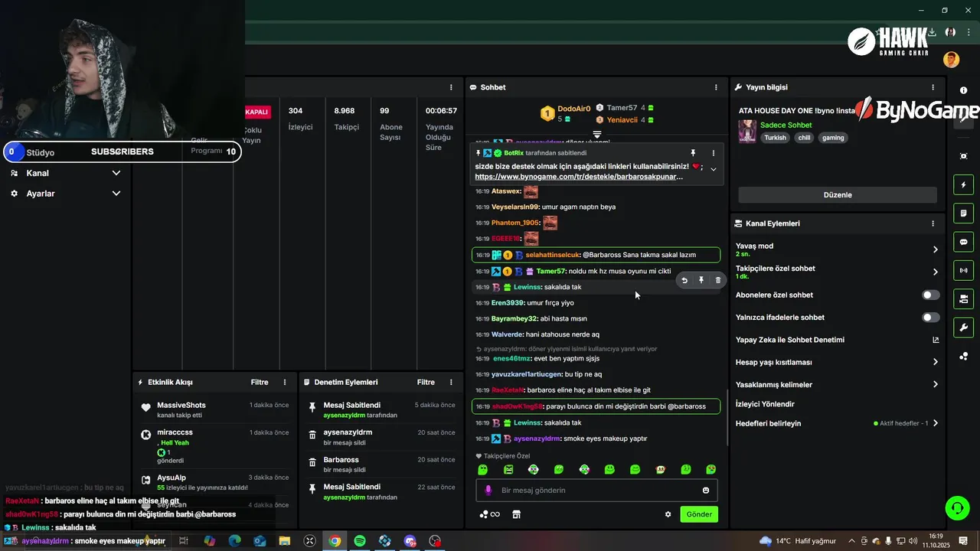Open the pinned message three-dot menu

point(714,153)
